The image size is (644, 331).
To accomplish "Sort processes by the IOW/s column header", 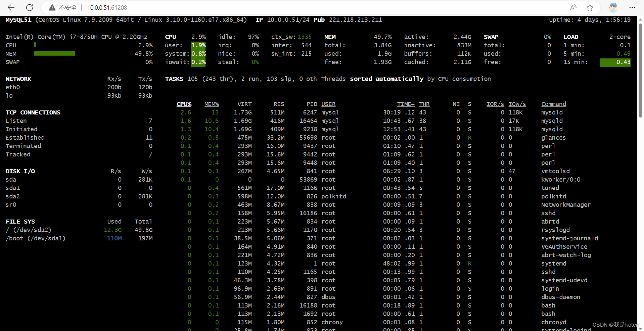I will 517,104.
